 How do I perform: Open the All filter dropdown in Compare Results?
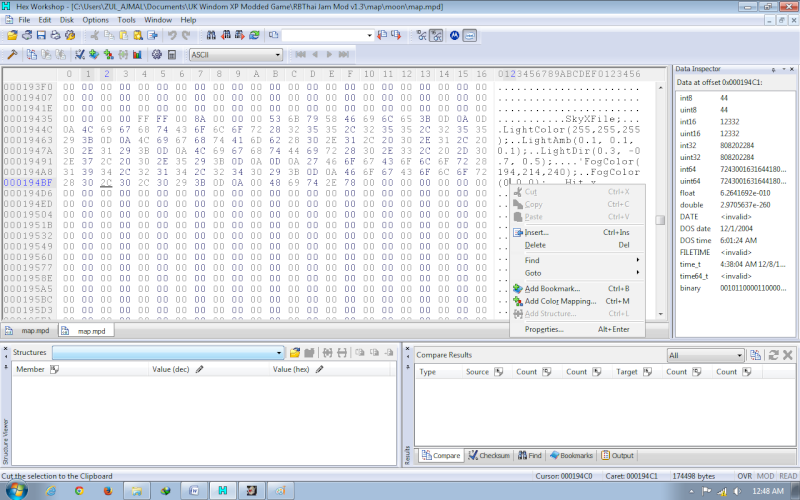pyautogui.click(x=740, y=355)
